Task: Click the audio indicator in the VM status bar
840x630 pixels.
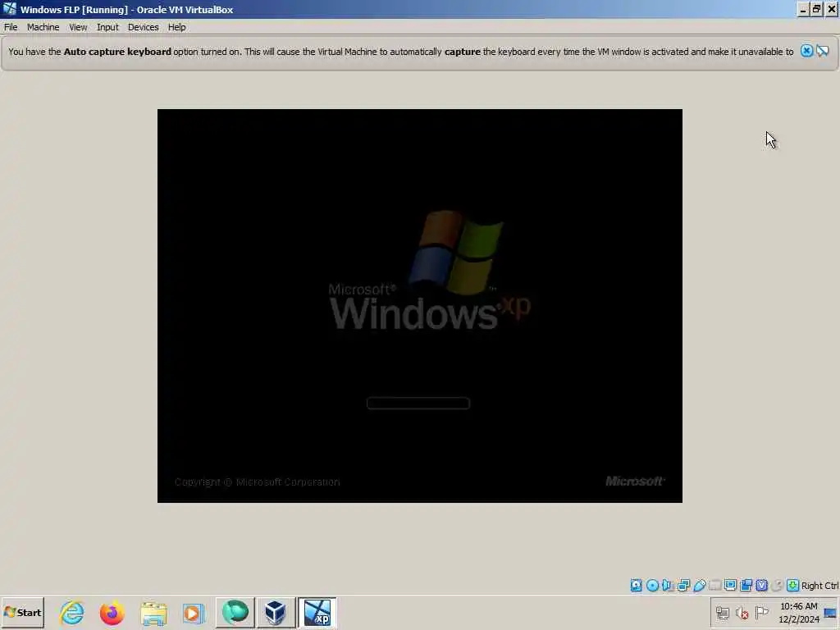Action: tap(668, 585)
